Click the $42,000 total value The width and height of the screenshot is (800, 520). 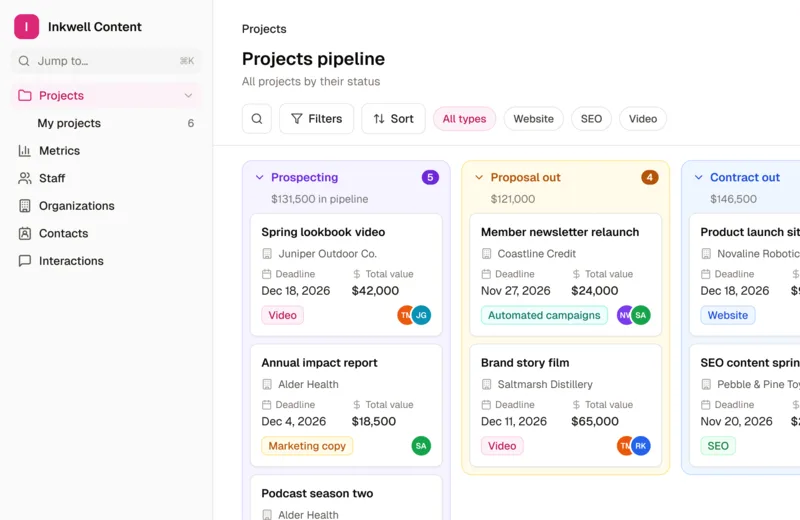[x=375, y=291]
